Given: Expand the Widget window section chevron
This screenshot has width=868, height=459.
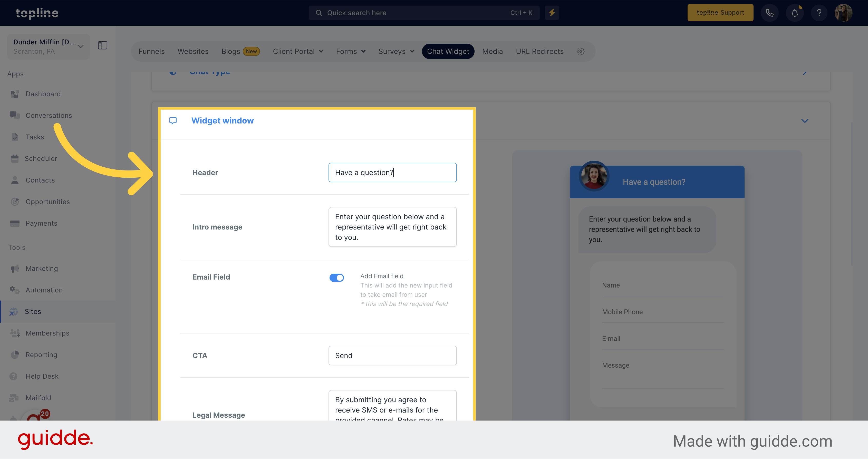Looking at the screenshot, I should click(x=805, y=121).
